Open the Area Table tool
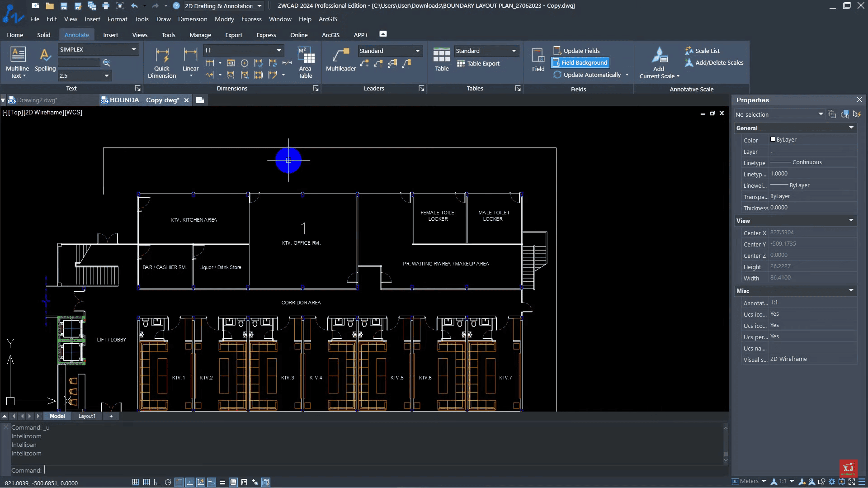The height and width of the screenshot is (488, 868). point(306,62)
